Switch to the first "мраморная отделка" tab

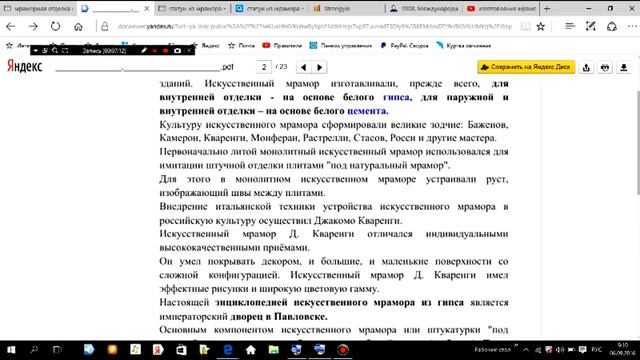click(38, 8)
